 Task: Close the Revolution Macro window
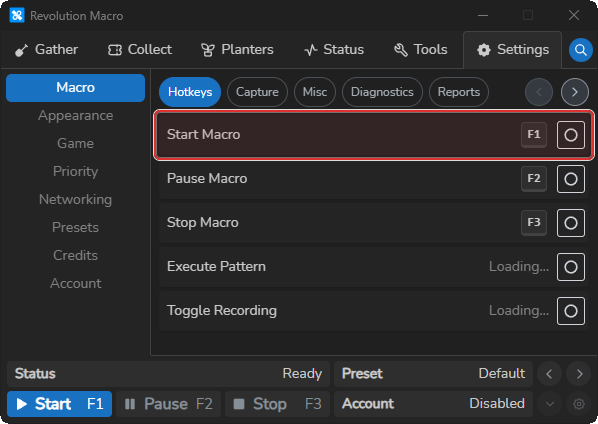tap(574, 16)
